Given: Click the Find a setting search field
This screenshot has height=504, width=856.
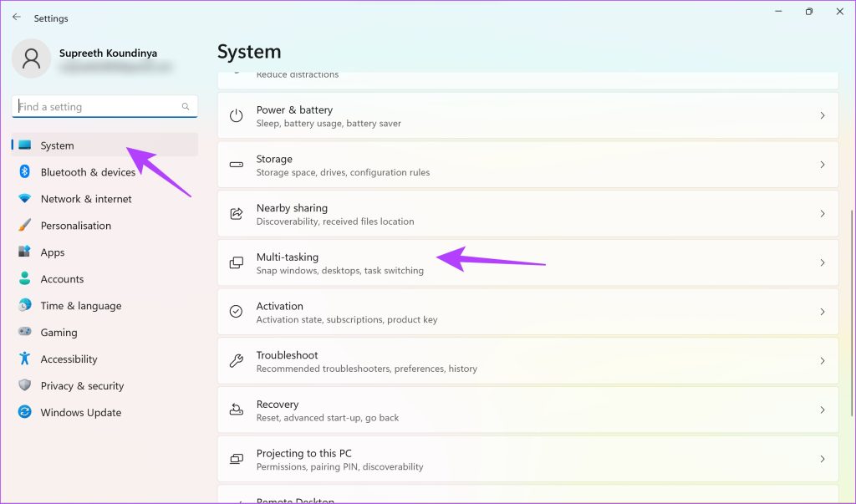Looking at the screenshot, I should pyautogui.click(x=104, y=106).
